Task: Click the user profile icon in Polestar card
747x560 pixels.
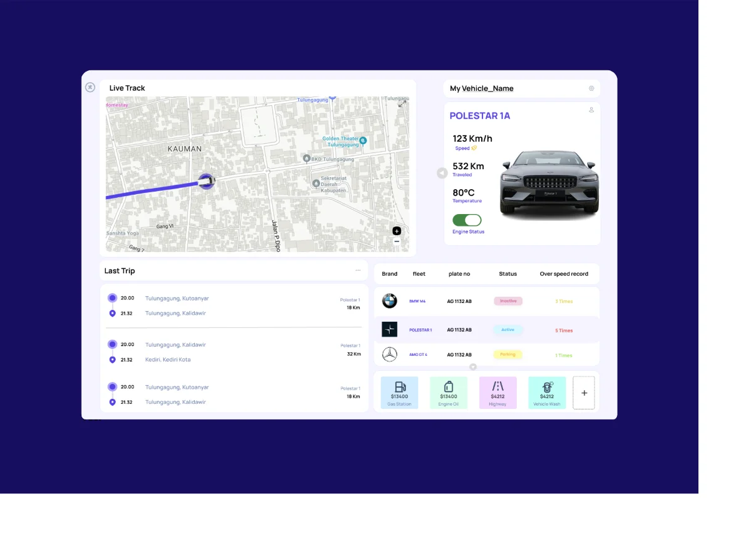Action: pyautogui.click(x=591, y=110)
